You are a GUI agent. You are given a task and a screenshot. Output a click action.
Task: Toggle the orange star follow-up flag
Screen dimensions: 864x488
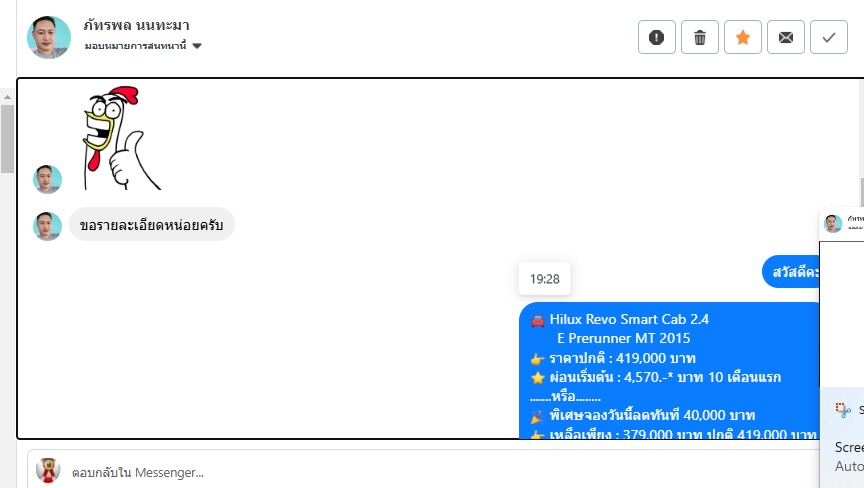point(743,37)
